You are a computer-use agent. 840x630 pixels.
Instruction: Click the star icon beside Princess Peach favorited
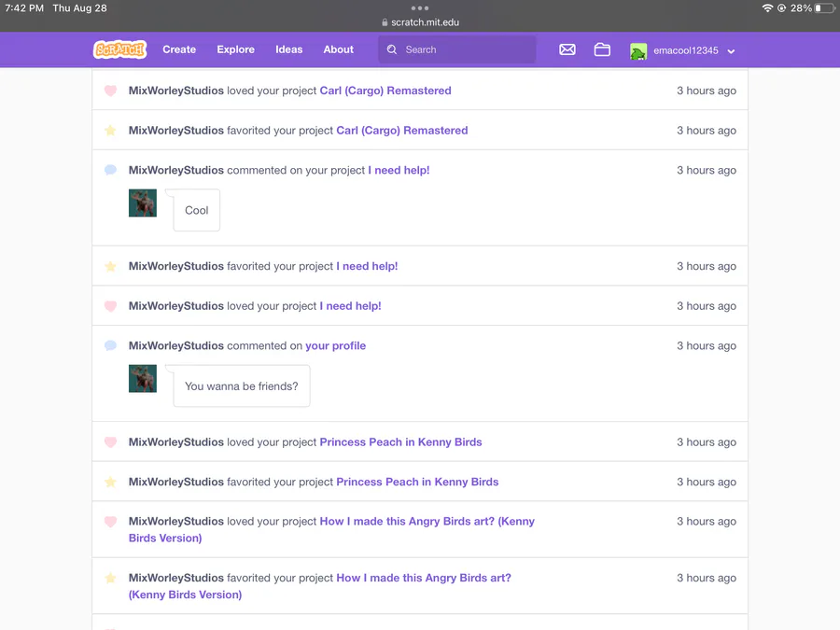coord(110,482)
